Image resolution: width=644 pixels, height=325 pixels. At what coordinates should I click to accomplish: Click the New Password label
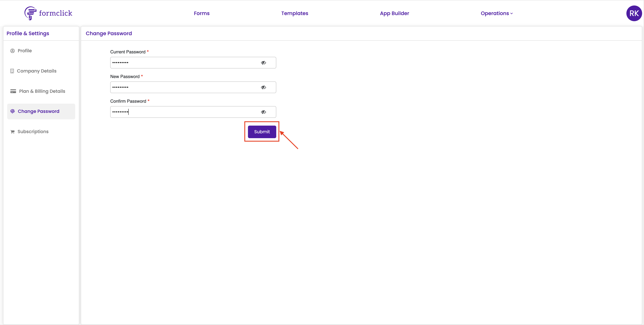pyautogui.click(x=125, y=76)
